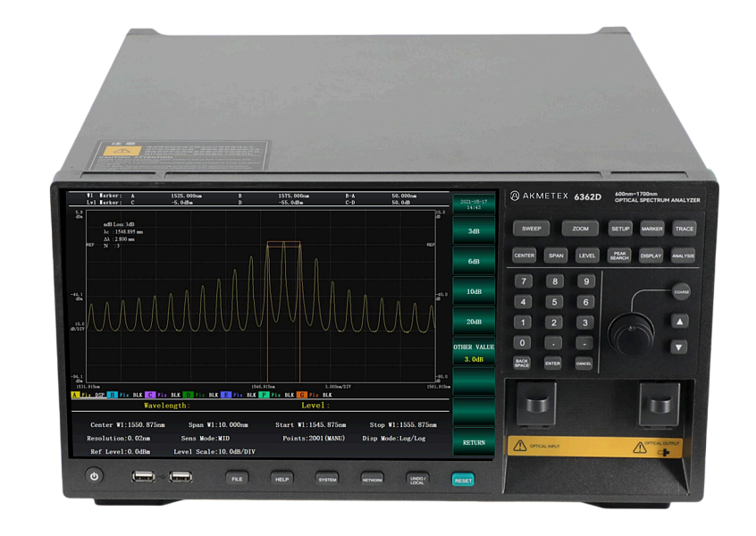Select the 10dB softkey

pyautogui.click(x=474, y=291)
